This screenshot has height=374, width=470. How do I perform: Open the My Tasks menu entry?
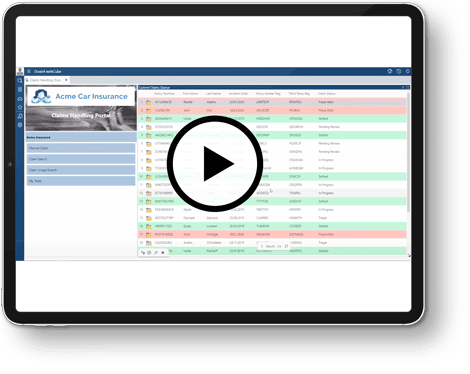coord(81,181)
